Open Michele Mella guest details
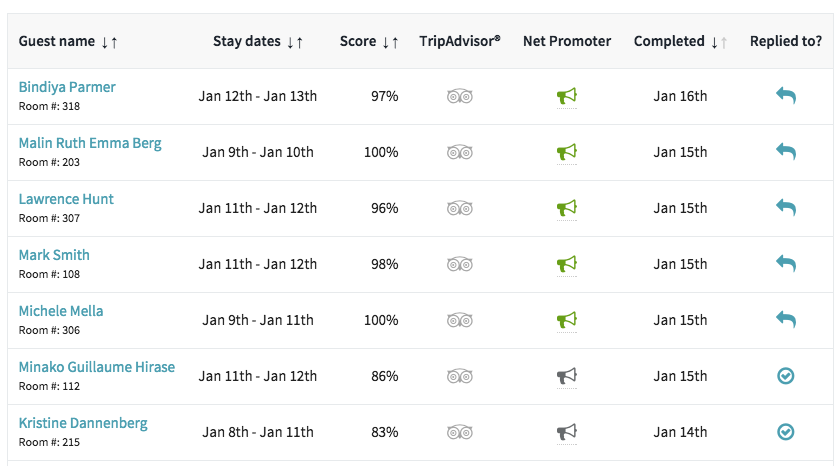 click(61, 311)
